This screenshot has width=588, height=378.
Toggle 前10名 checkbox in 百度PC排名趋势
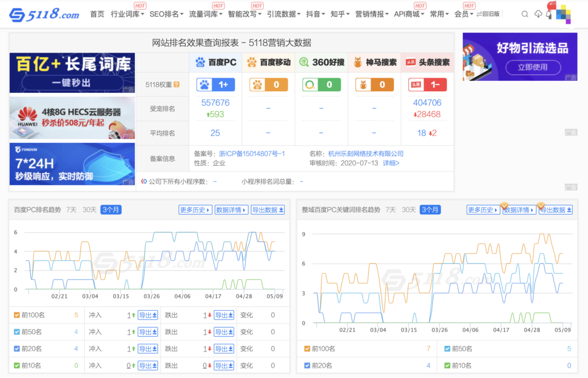coord(17,365)
